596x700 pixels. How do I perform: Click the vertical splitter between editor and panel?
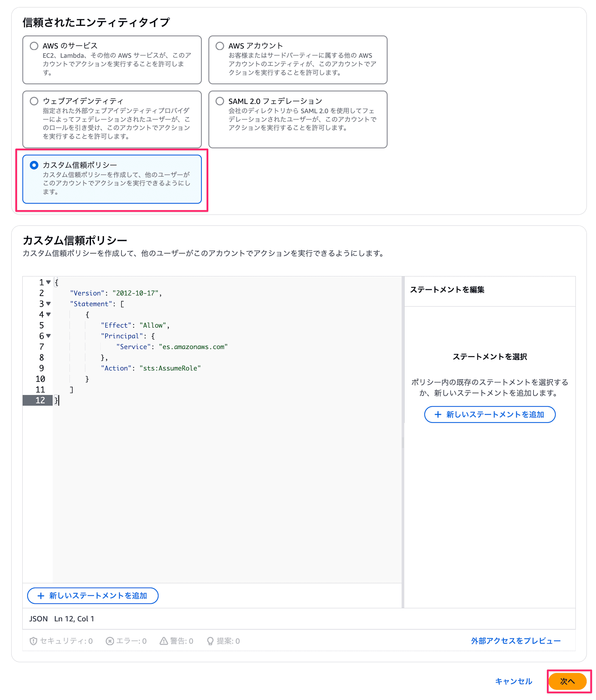click(x=403, y=442)
